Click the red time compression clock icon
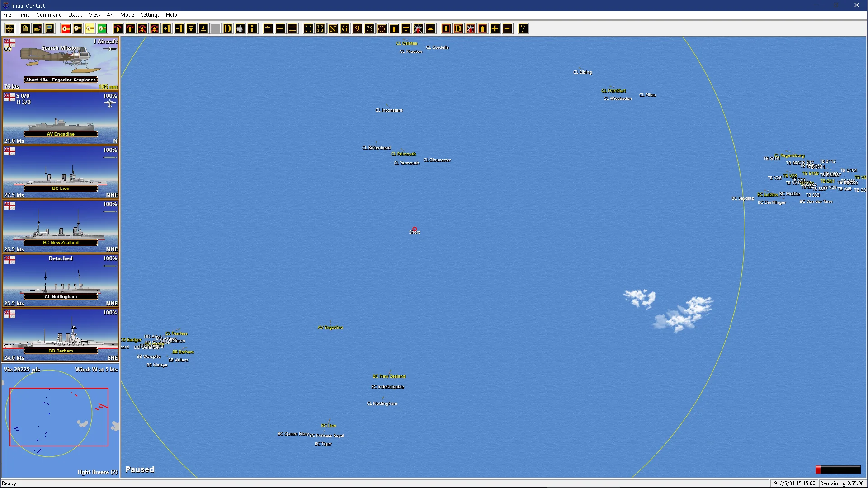Viewport: 868px width, 488px height. (x=66, y=29)
